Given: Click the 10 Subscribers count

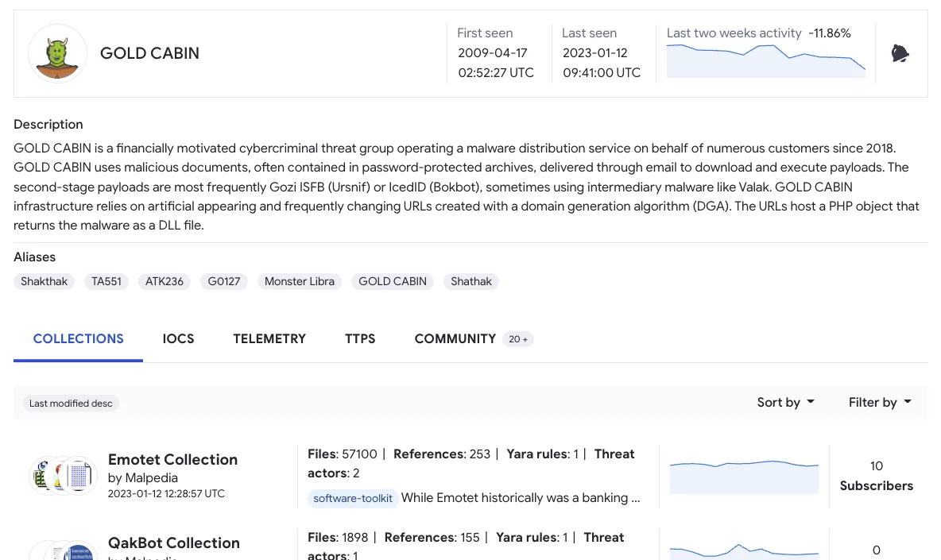Looking at the screenshot, I should pos(876,476).
